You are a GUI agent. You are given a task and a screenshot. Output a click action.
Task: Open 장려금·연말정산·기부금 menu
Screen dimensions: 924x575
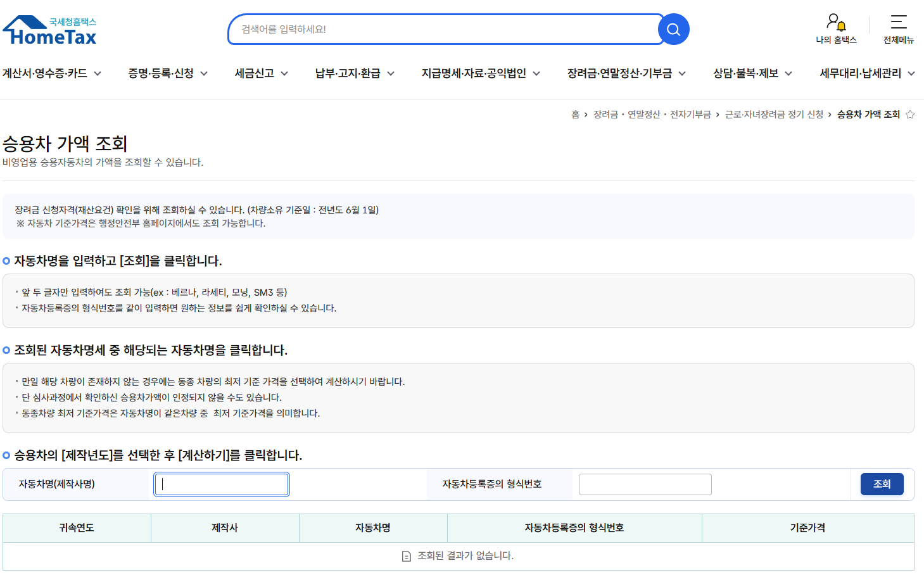pos(619,73)
